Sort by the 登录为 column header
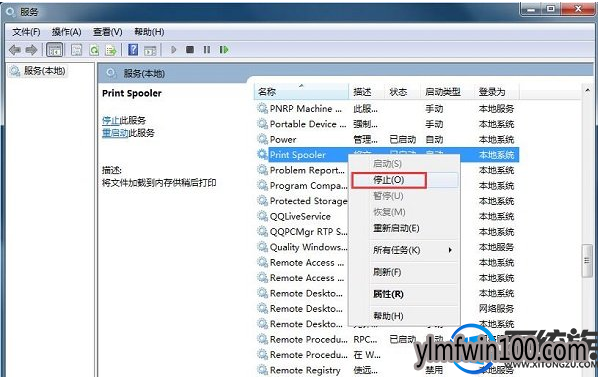The width and height of the screenshot is (598, 377). pos(496,91)
